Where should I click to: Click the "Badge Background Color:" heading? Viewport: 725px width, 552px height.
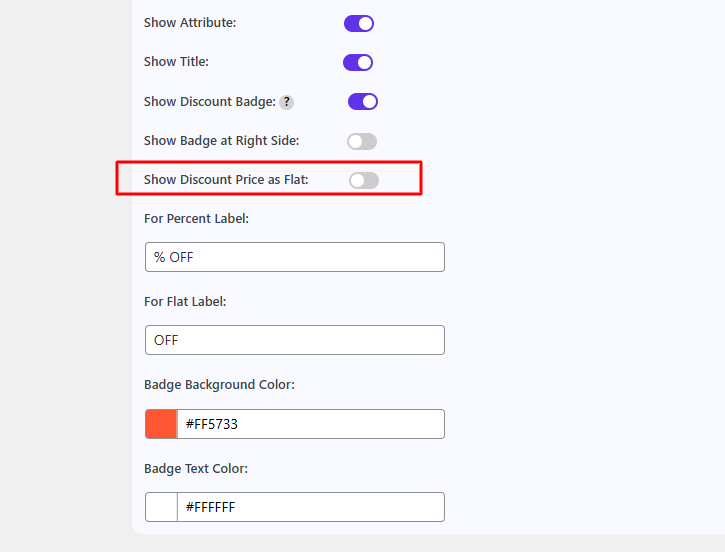point(219,385)
